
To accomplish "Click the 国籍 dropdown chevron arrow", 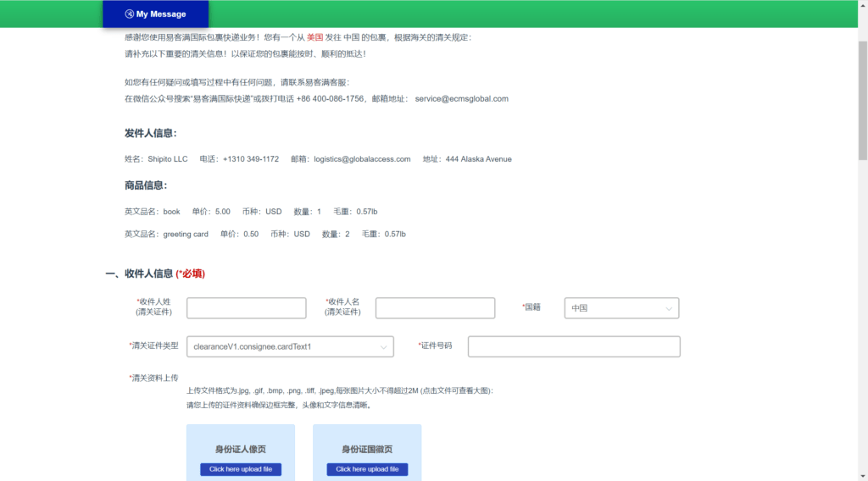I will pos(669,308).
